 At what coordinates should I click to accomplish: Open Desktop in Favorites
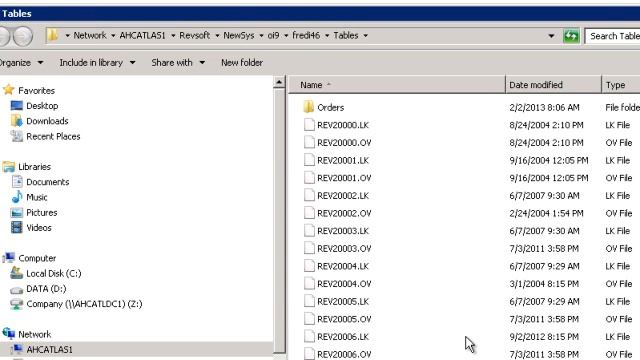(42, 106)
